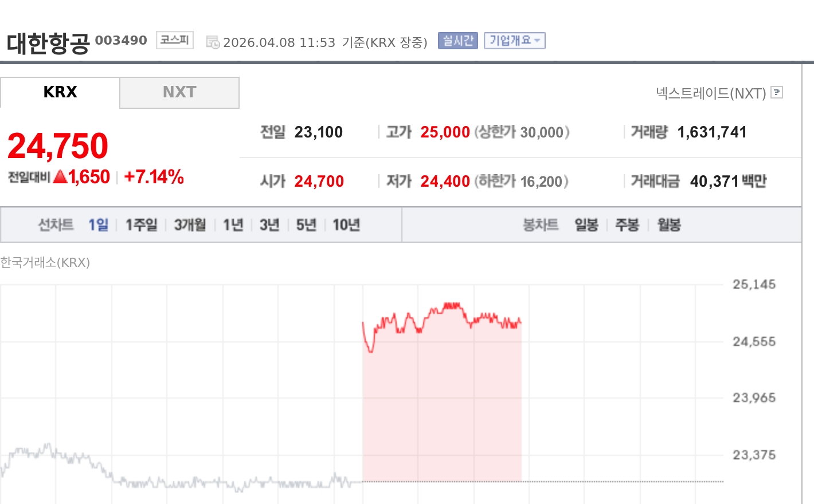Click the help icon next to 넥스트레이드(NXT)

pos(777,92)
